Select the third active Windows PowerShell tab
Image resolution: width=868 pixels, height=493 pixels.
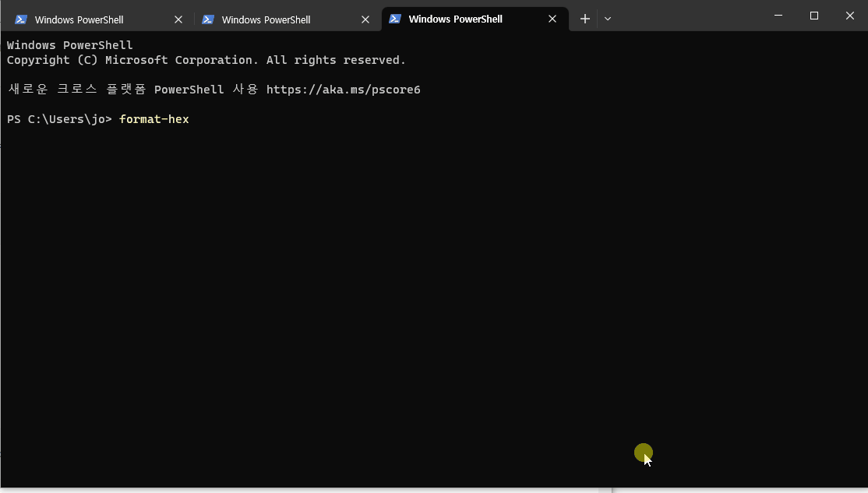coord(475,19)
